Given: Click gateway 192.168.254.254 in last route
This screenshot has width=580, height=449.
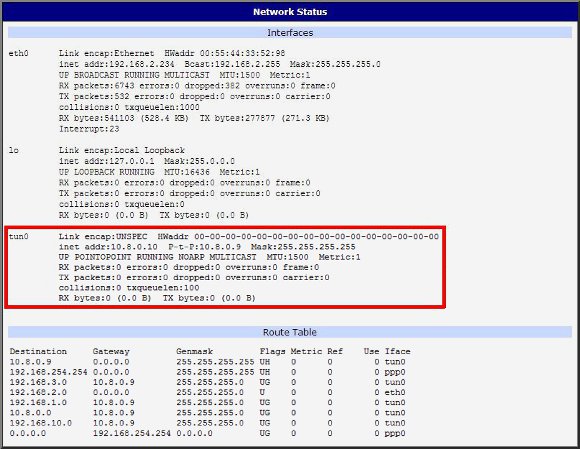Looking at the screenshot, I should coord(132,433).
